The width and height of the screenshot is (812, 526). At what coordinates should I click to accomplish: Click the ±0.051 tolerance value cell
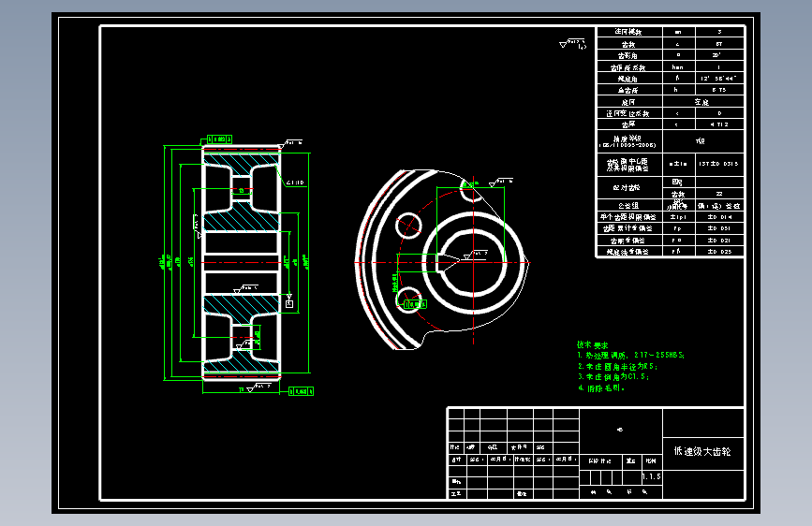719,228
